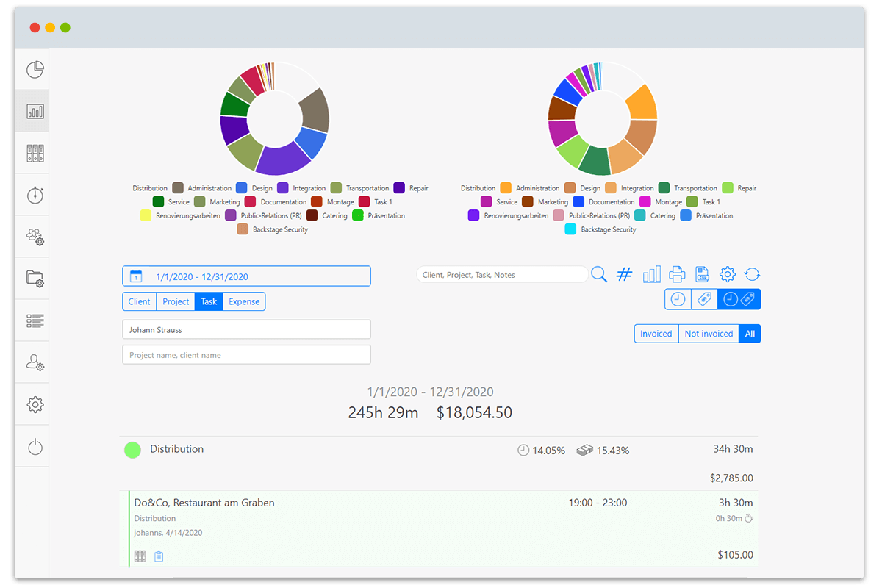This screenshot has height=588, width=882.
Task: Click the calendar icon in the date field
Action: [135, 276]
